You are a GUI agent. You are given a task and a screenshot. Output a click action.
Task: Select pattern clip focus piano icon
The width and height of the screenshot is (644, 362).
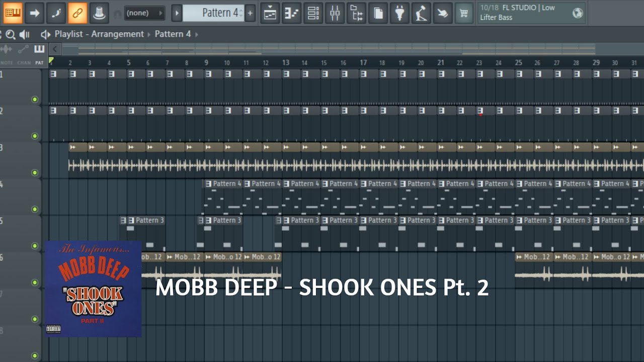[x=39, y=49]
